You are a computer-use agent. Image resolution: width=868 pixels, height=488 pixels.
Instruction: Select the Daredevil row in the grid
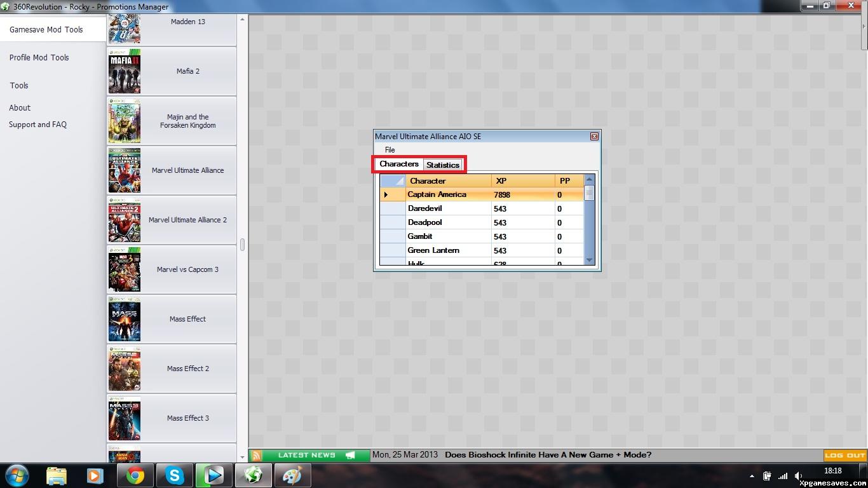click(x=425, y=208)
